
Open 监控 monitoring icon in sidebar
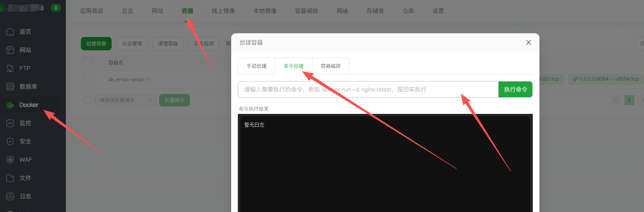10,123
